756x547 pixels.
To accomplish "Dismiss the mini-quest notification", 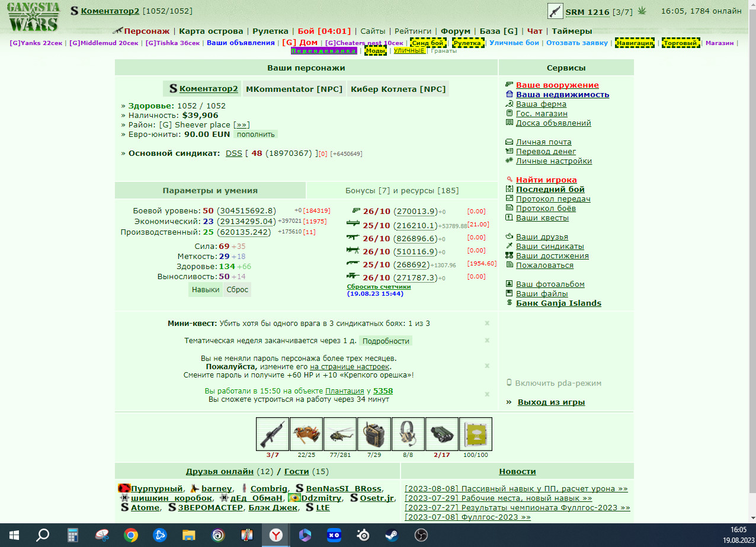I will click(487, 324).
